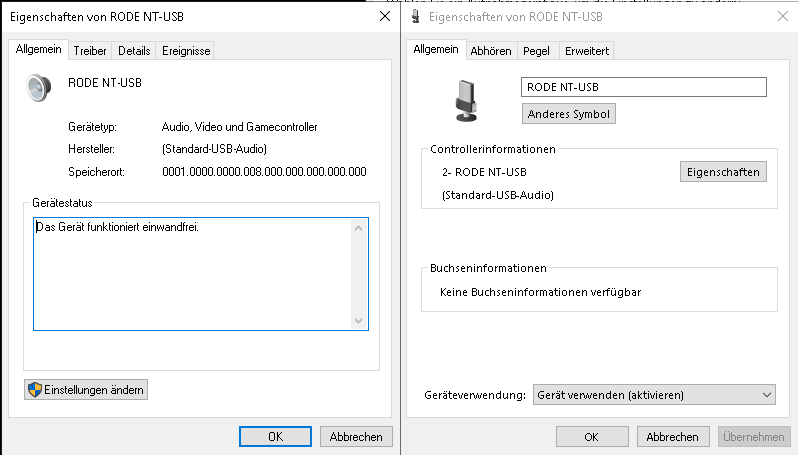Open the Details tab
Viewport: 798px width, 455px height.
click(134, 51)
